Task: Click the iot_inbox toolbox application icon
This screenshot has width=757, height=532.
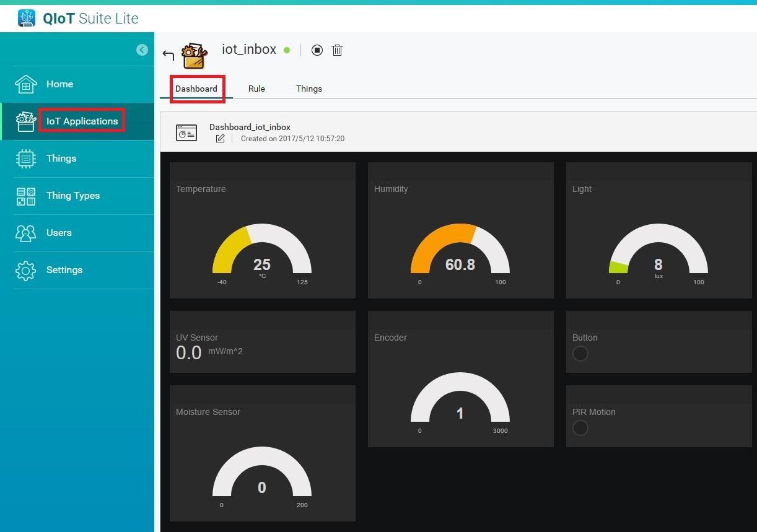Action: click(195, 55)
